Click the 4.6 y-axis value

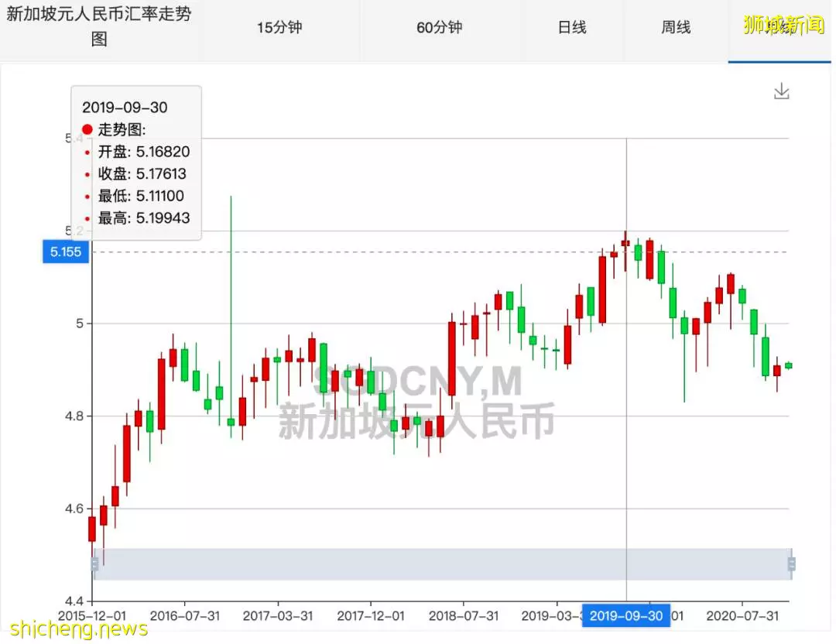point(74,509)
